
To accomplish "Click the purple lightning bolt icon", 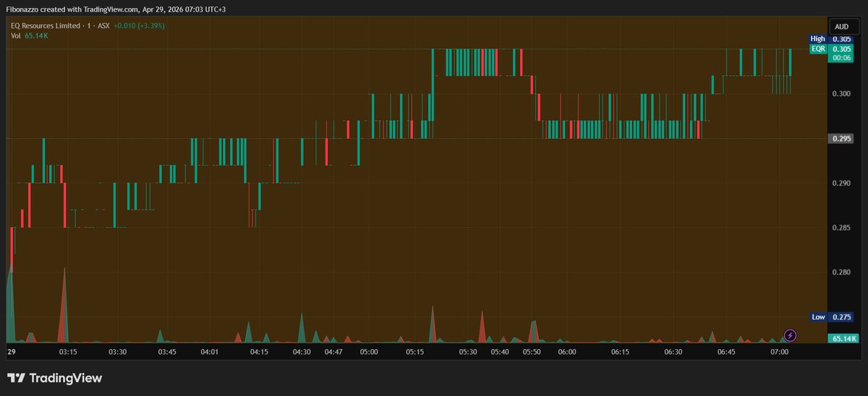I will (x=791, y=335).
